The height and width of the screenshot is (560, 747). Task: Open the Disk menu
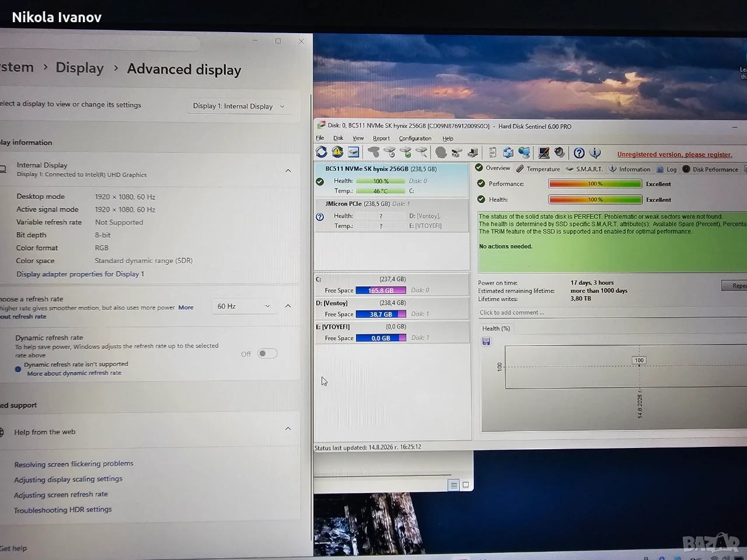pos(338,138)
